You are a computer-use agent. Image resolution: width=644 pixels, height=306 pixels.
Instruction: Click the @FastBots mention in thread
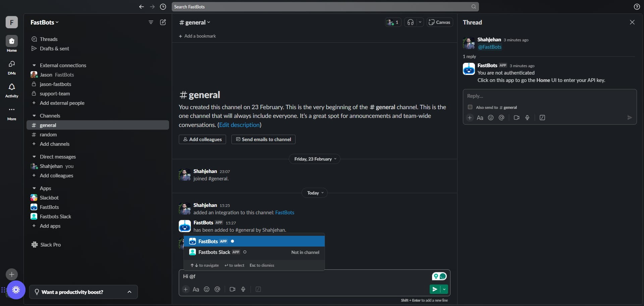pyautogui.click(x=490, y=47)
